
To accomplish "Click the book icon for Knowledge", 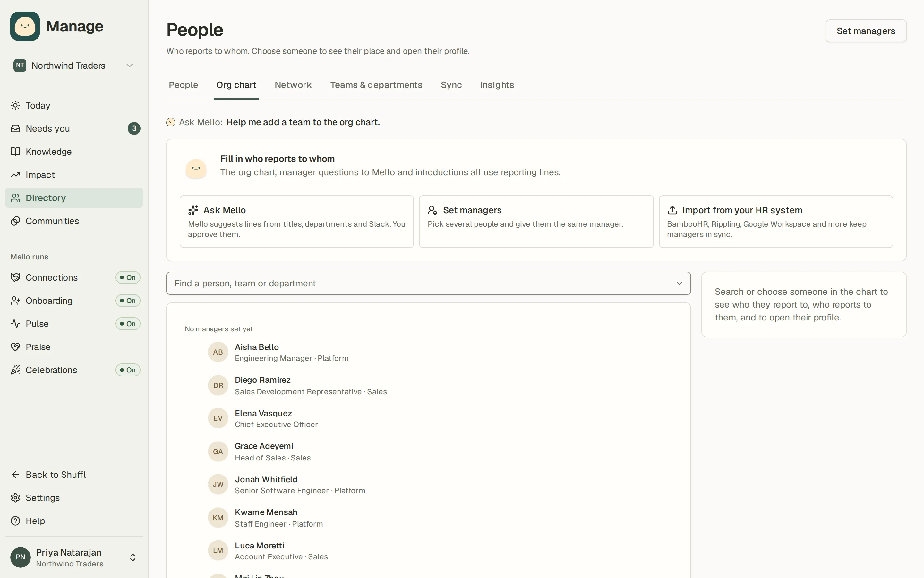I will [15, 151].
